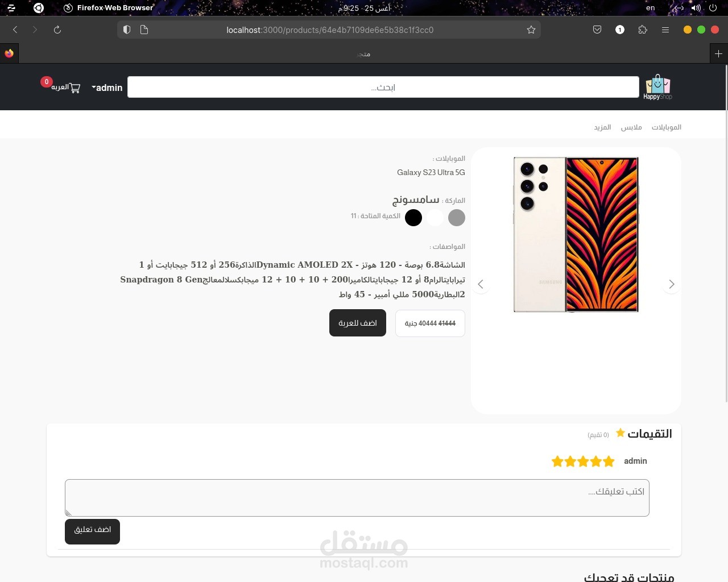Open Firefox extensions puzzle icon
728x582 pixels.
(x=643, y=30)
